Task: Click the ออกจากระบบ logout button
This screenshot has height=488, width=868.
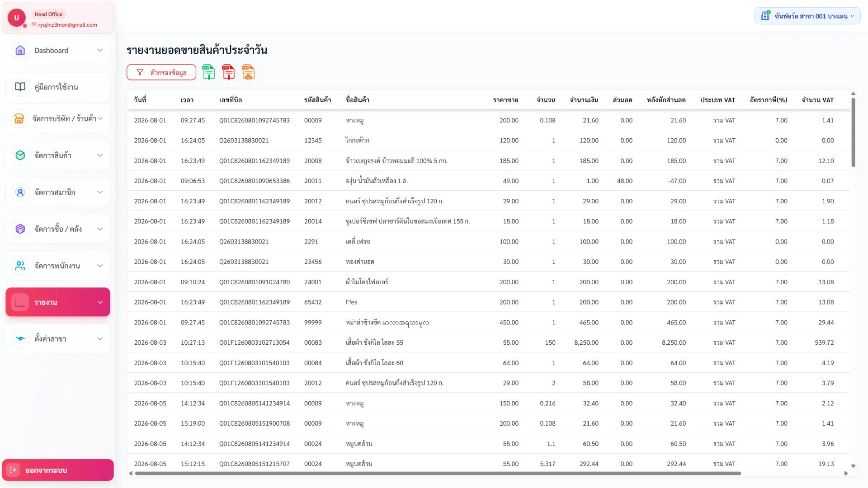Action: (x=58, y=470)
